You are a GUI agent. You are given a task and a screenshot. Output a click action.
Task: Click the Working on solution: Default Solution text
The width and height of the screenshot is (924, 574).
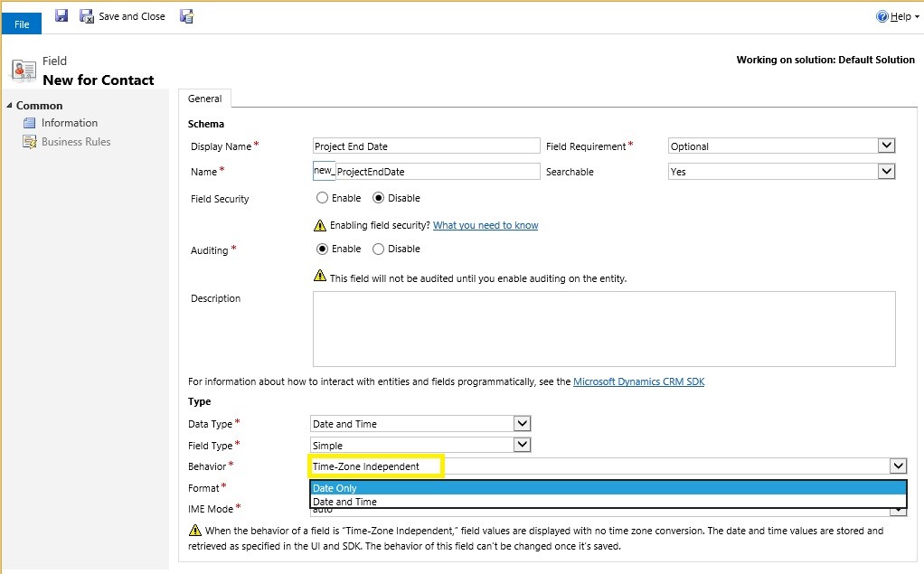pos(825,60)
